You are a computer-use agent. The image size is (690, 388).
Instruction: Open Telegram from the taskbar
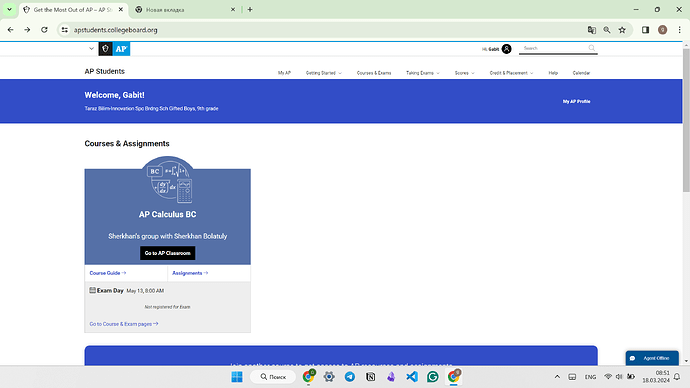click(350, 377)
